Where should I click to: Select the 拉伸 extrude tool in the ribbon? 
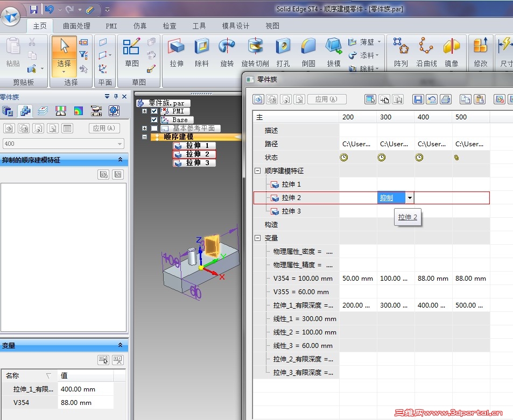pyautogui.click(x=177, y=53)
